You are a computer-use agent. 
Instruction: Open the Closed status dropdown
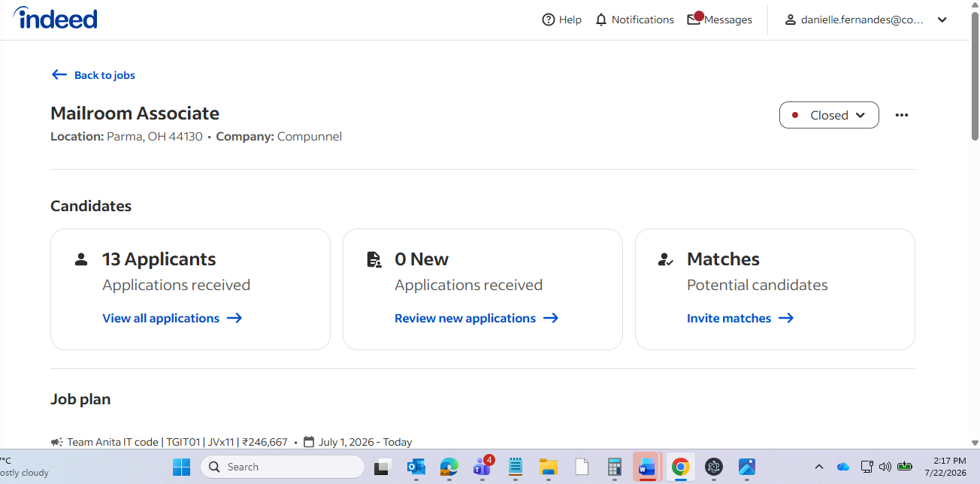(829, 115)
